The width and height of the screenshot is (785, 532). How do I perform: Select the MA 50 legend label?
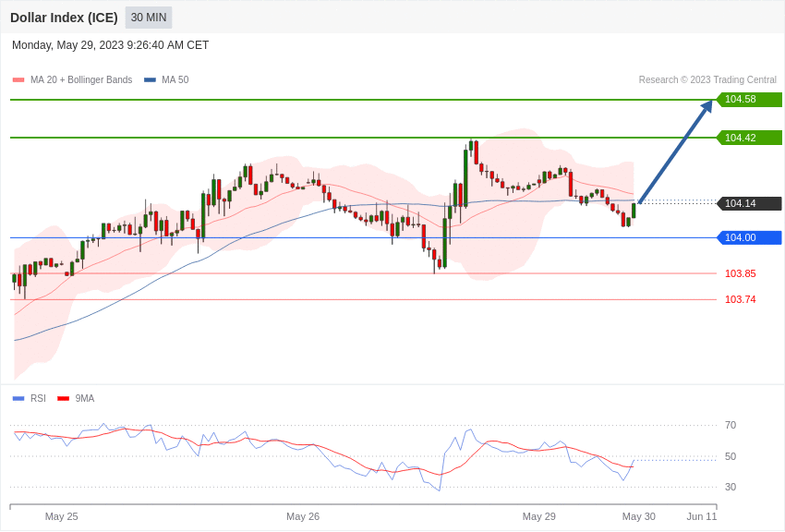(175, 80)
